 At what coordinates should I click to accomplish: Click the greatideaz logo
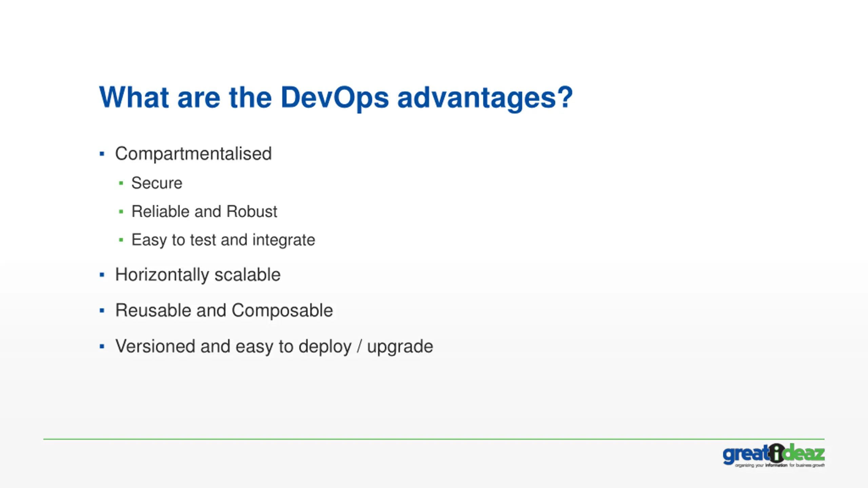(x=773, y=455)
